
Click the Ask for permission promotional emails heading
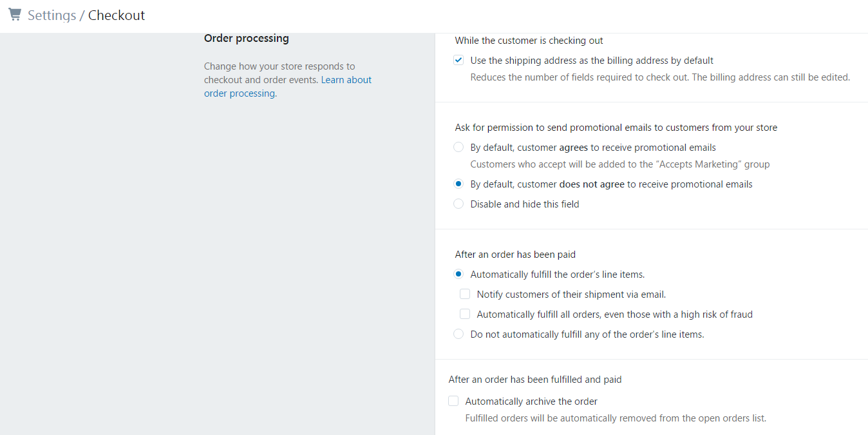[616, 128]
